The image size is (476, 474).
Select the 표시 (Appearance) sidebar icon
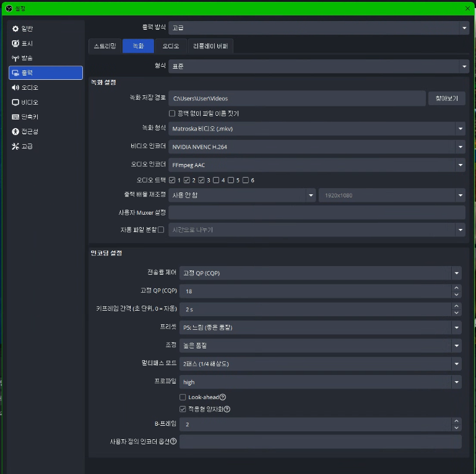click(x=16, y=44)
